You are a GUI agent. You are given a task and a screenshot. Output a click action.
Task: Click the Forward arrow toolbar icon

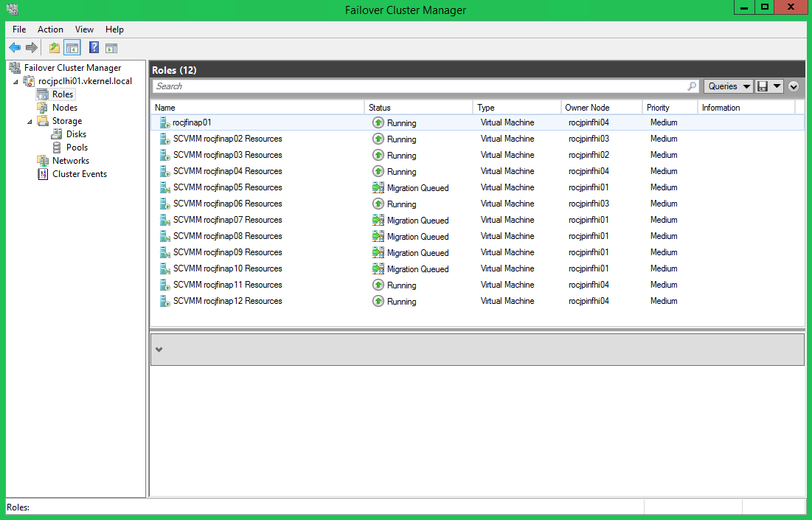click(x=32, y=48)
